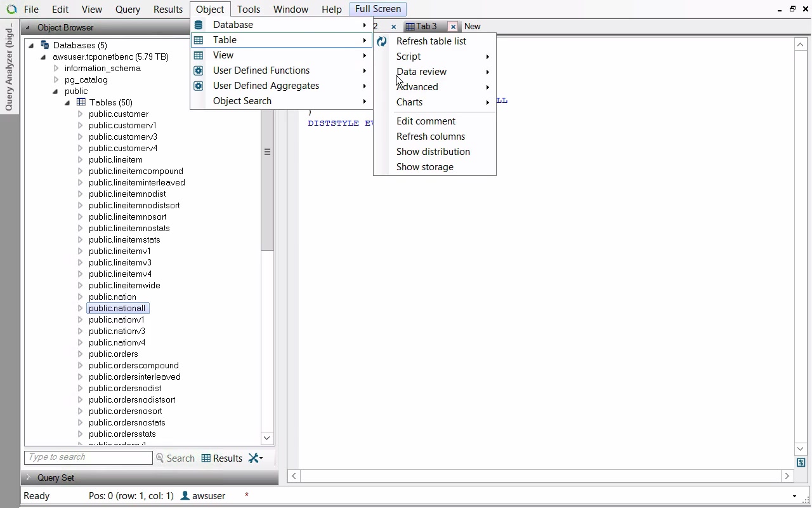Open the wrench tools icon beside Results
This screenshot has width=812, height=508.
pyautogui.click(x=255, y=458)
